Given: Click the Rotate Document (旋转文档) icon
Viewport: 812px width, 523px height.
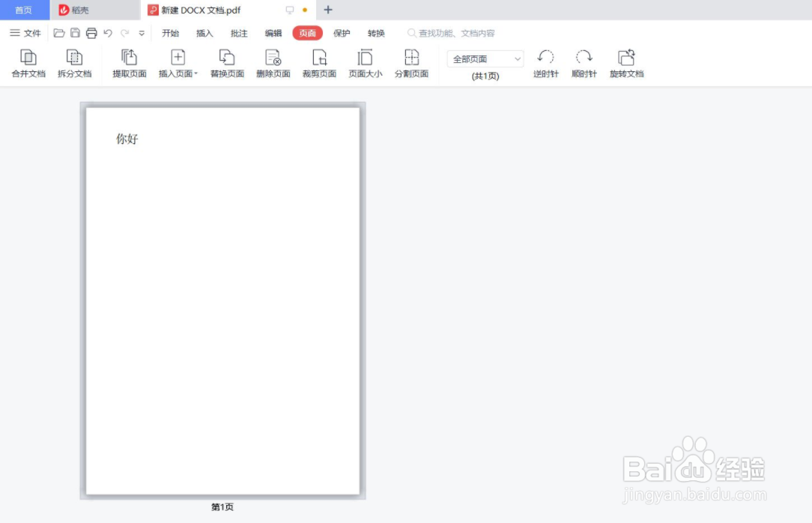Looking at the screenshot, I should pyautogui.click(x=627, y=58).
